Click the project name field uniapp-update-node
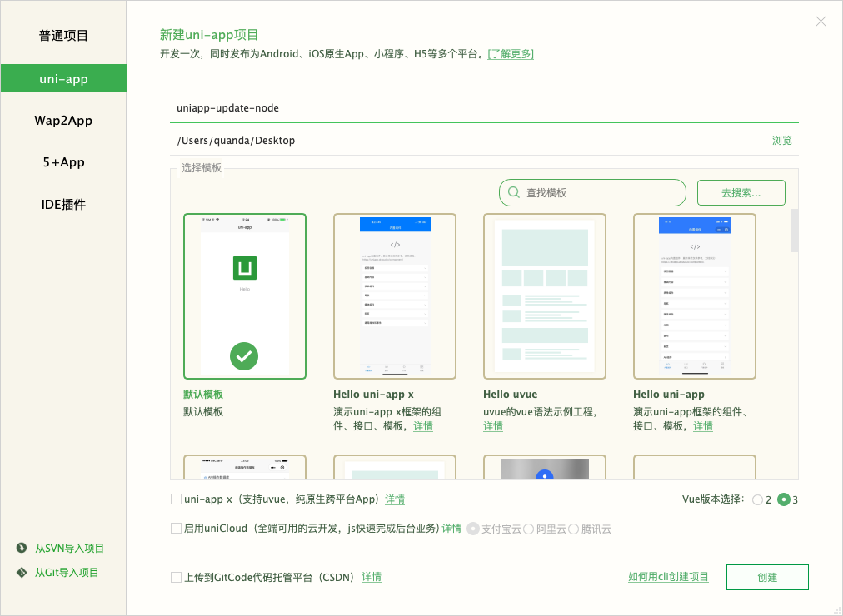The image size is (843, 616). coord(484,108)
